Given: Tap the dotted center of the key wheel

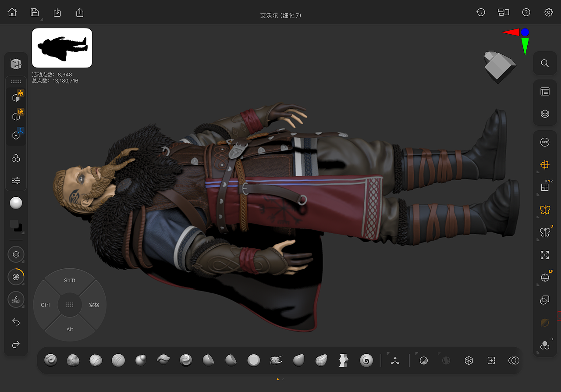Looking at the screenshot, I should pos(70,305).
